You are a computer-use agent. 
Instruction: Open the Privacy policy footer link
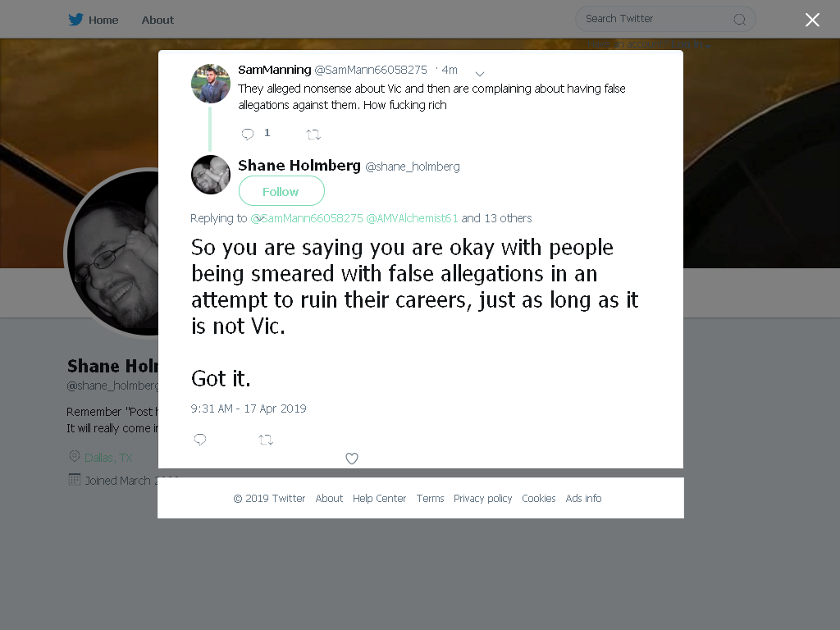482,499
